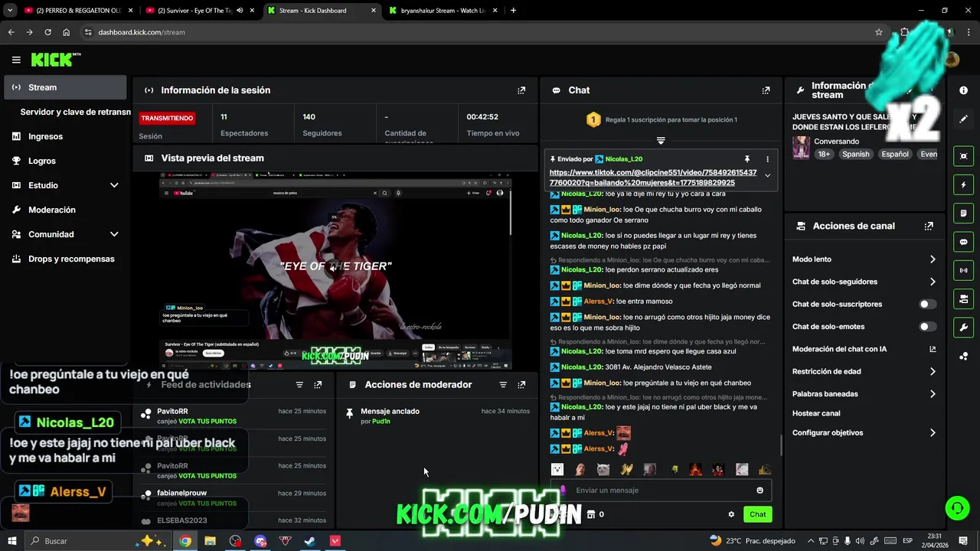The width and height of the screenshot is (980, 551).
Task: Click the 18+ tag chip
Action: (824, 154)
